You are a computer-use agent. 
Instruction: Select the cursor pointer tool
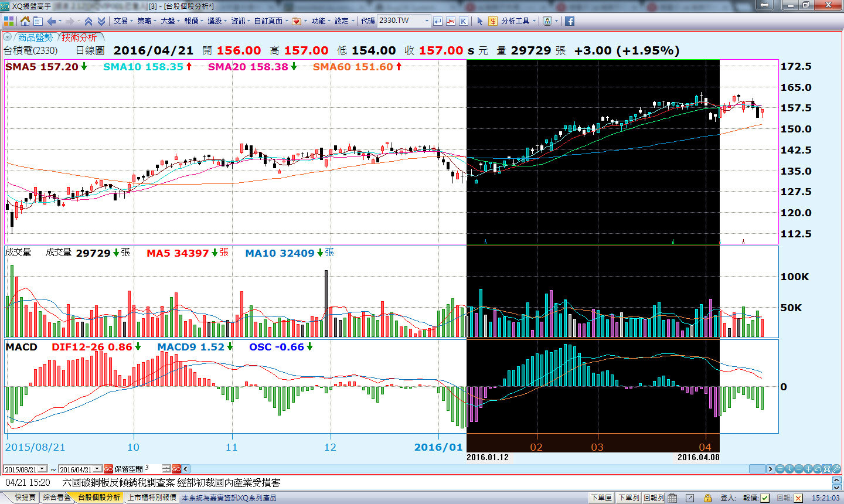(x=480, y=21)
